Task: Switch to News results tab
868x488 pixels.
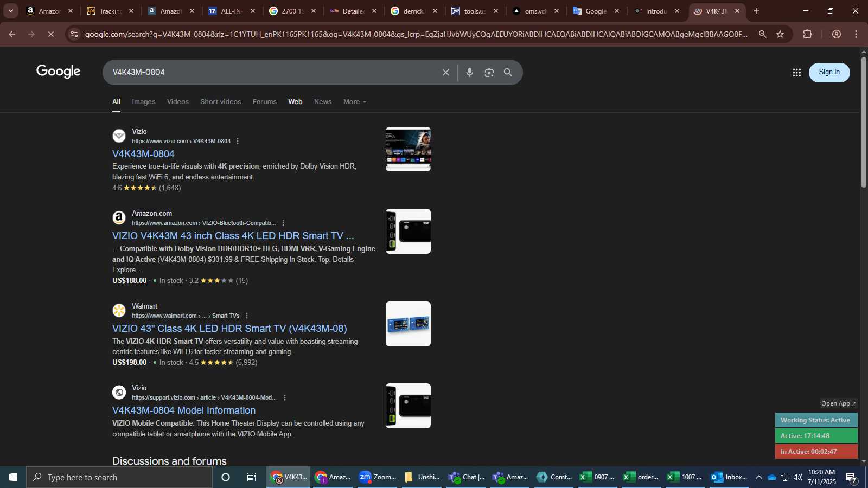Action: tap(323, 102)
